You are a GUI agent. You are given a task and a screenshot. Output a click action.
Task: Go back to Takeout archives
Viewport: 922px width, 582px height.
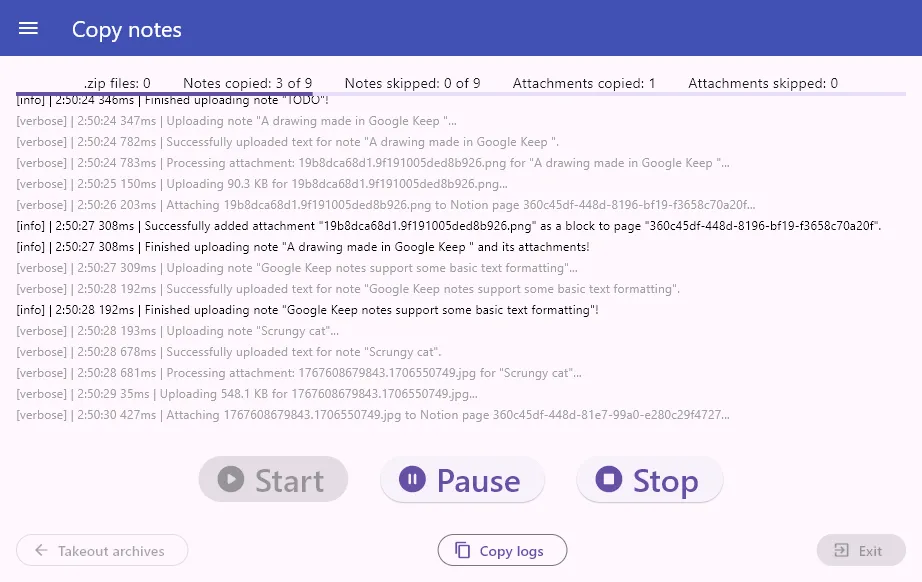[x=102, y=550]
